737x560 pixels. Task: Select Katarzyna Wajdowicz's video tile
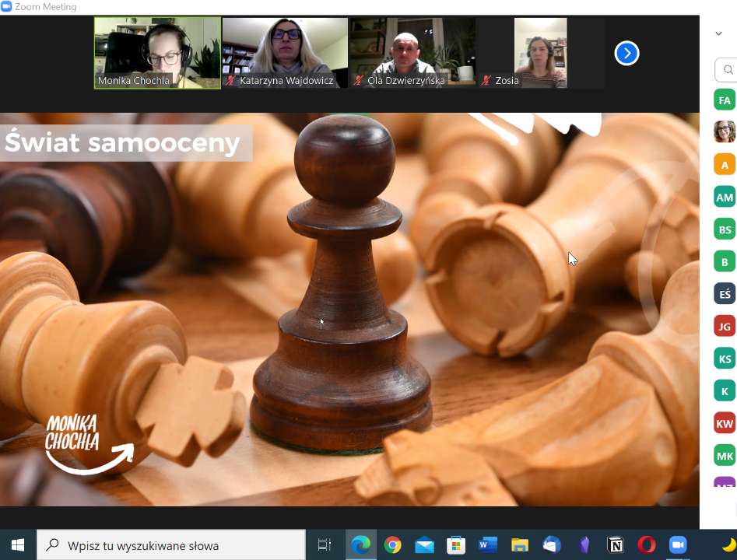click(x=285, y=52)
